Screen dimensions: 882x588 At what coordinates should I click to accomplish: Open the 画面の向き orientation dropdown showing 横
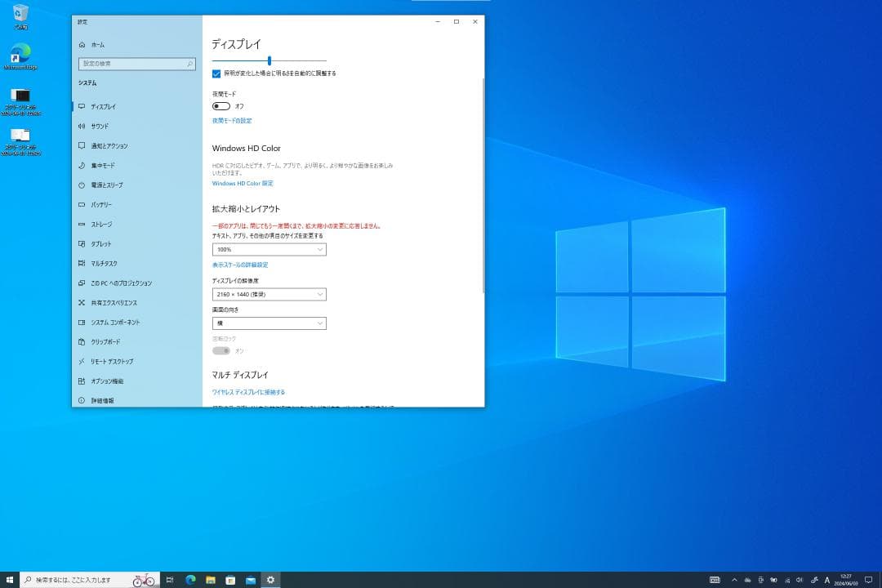pos(269,323)
